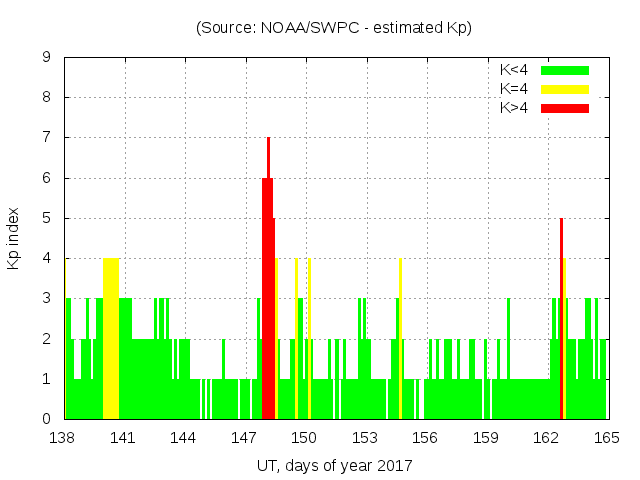Screen dimensions: 640x480
Task: Select the K>4 legend text label
Action: point(513,108)
